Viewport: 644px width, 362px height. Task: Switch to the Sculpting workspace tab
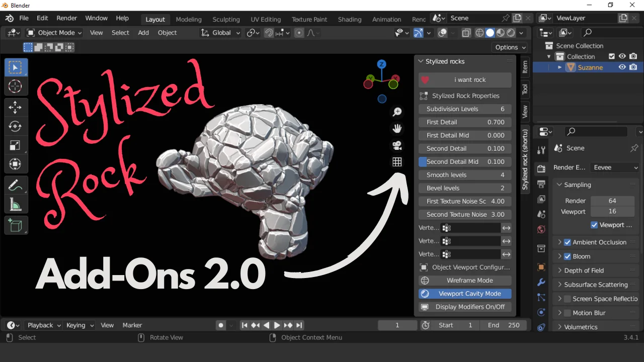pos(226,19)
